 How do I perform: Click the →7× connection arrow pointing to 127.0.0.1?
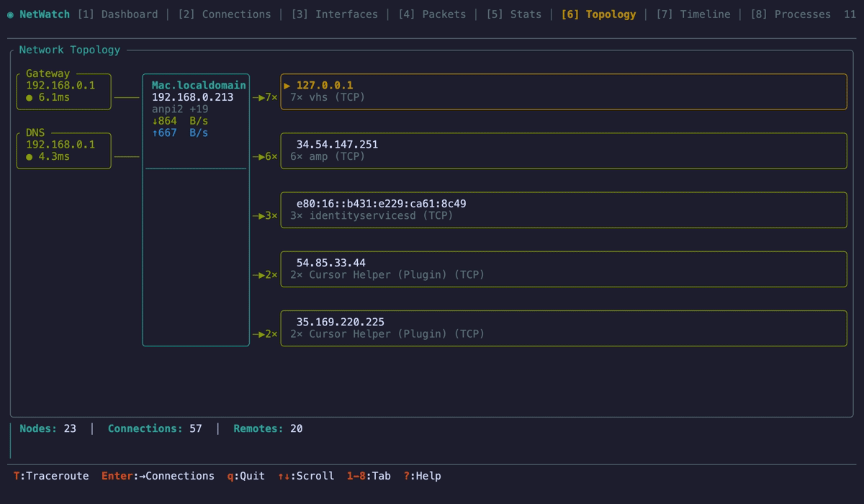click(265, 96)
